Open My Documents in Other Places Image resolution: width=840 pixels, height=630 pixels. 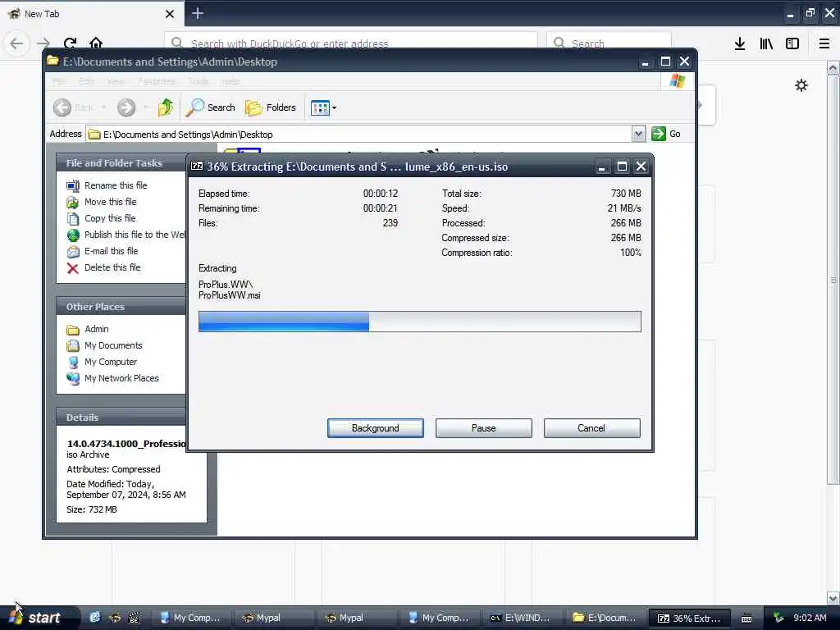pos(113,345)
